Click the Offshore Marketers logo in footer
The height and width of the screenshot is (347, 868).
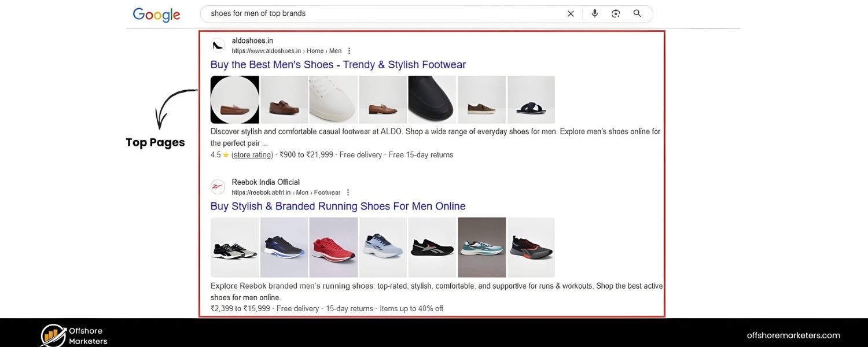tap(71, 334)
